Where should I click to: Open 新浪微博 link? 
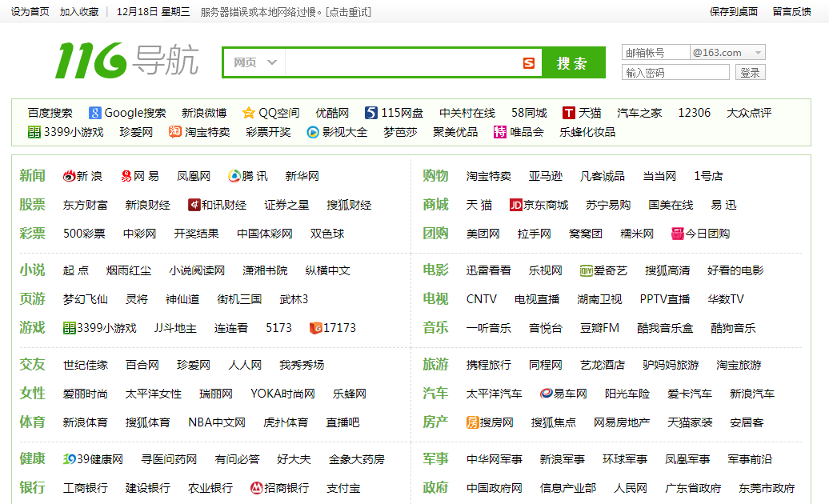[x=204, y=113]
